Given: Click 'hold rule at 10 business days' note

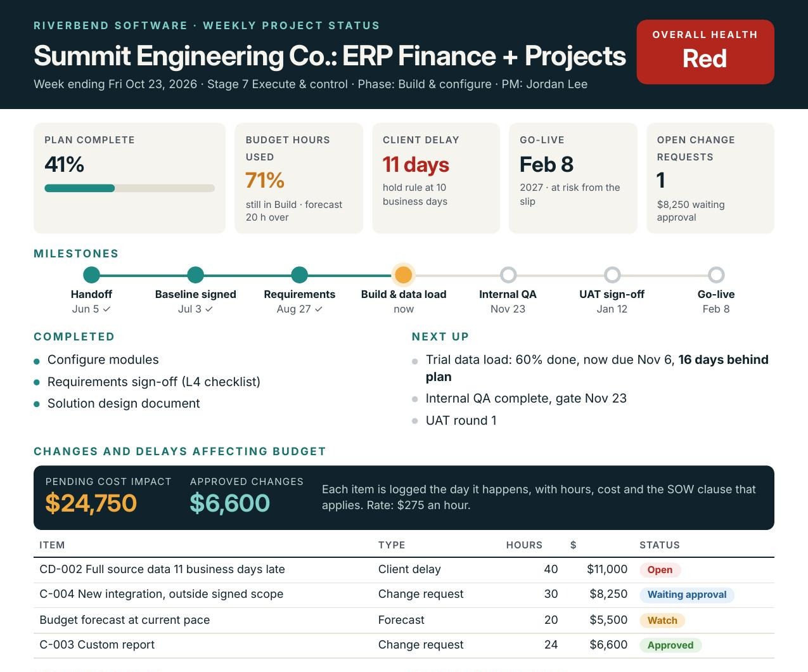Looking at the screenshot, I should [415, 195].
